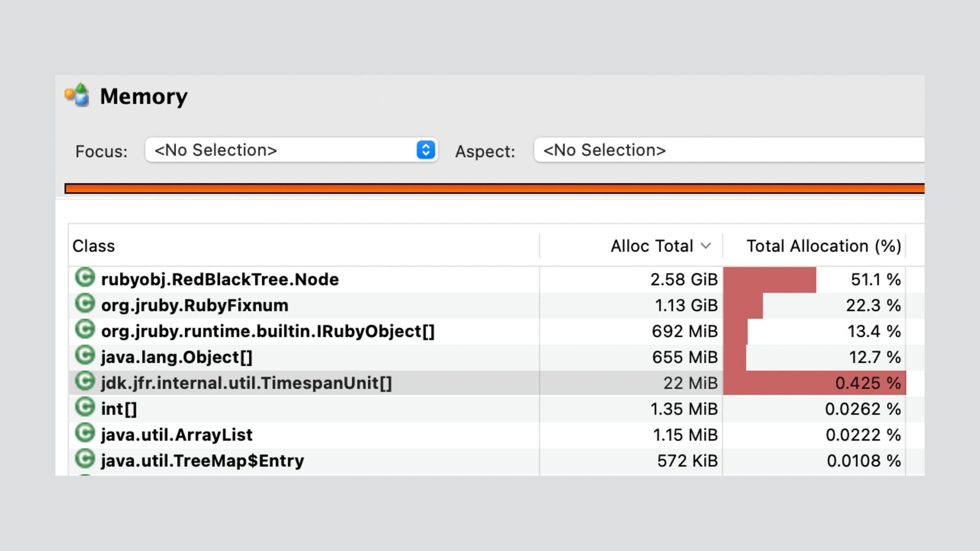The width and height of the screenshot is (980, 551).
Task: Open the Focus dropdown menu
Action: pos(425,150)
